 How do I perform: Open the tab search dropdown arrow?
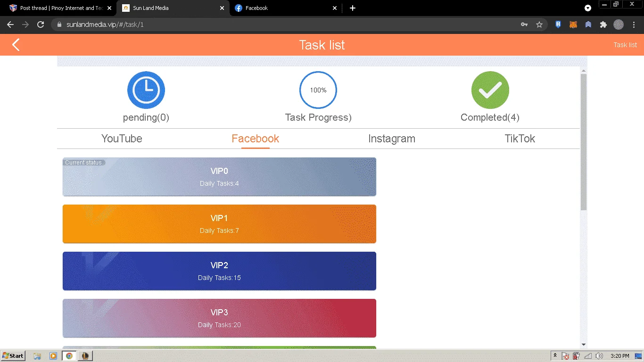[x=588, y=8]
